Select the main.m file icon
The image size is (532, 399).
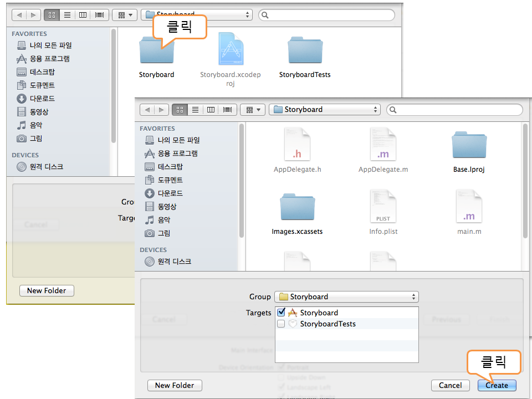tap(469, 206)
